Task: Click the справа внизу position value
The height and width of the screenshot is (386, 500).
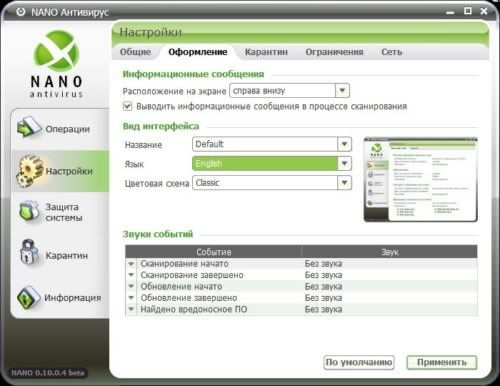Action: 259,91
